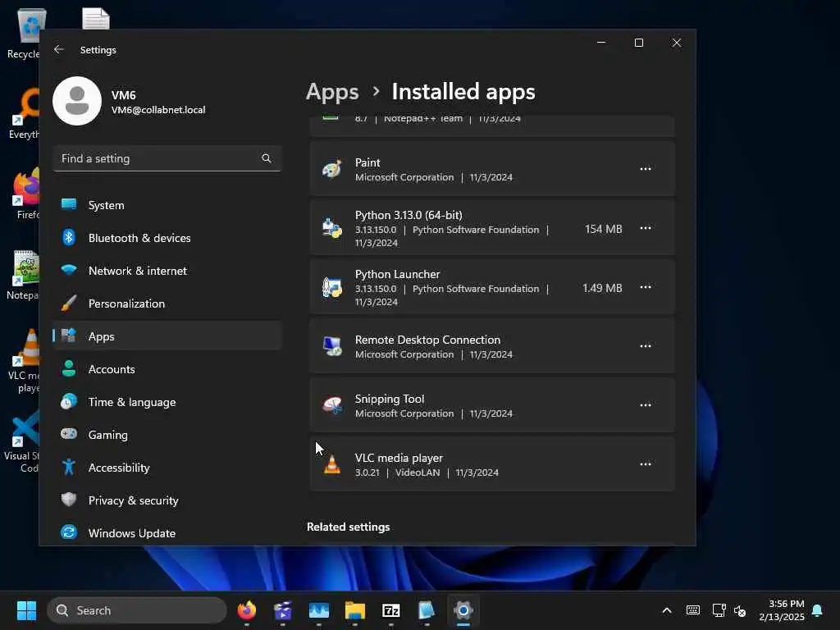This screenshot has height=630, width=840.
Task: Click the Remote Desktop Connection icon
Action: [x=332, y=346]
